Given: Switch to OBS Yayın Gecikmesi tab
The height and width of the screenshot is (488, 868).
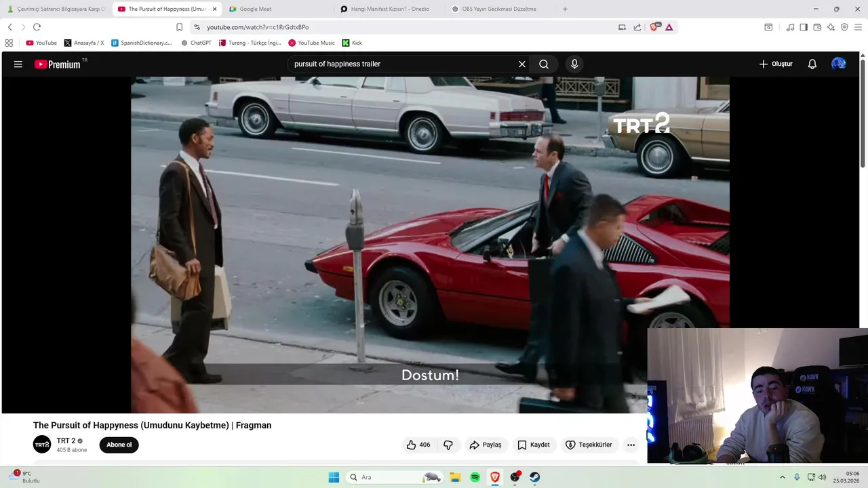Looking at the screenshot, I should point(500,9).
